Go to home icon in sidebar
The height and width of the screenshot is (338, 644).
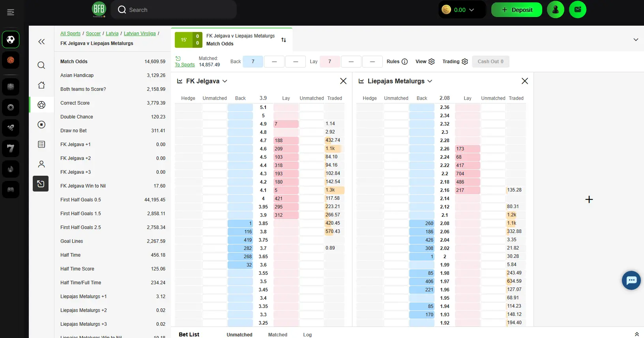[41, 85]
